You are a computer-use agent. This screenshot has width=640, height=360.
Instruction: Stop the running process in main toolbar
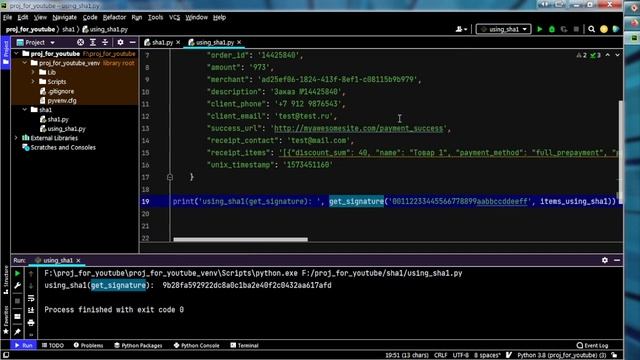click(576, 29)
